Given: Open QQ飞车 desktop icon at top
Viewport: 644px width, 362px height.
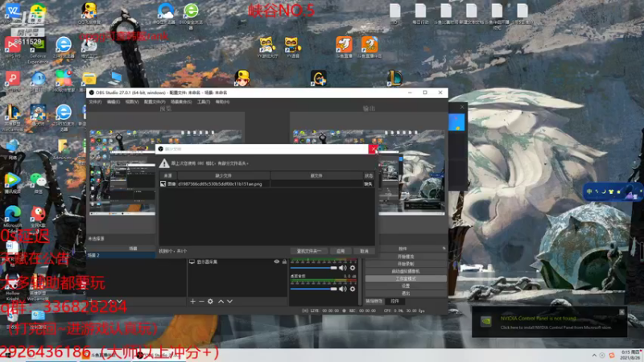Looking at the screenshot, I should pos(89,13).
